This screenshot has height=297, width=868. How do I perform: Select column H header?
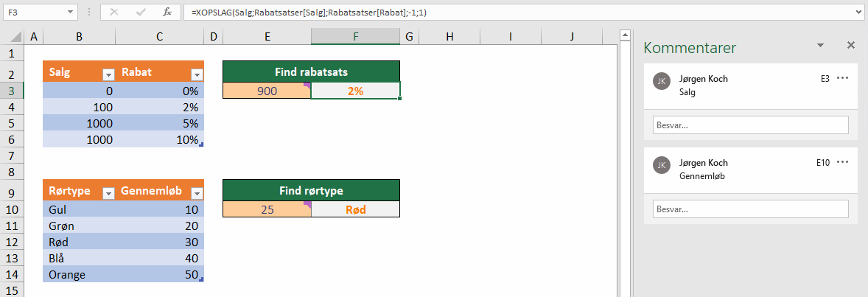pos(449,37)
